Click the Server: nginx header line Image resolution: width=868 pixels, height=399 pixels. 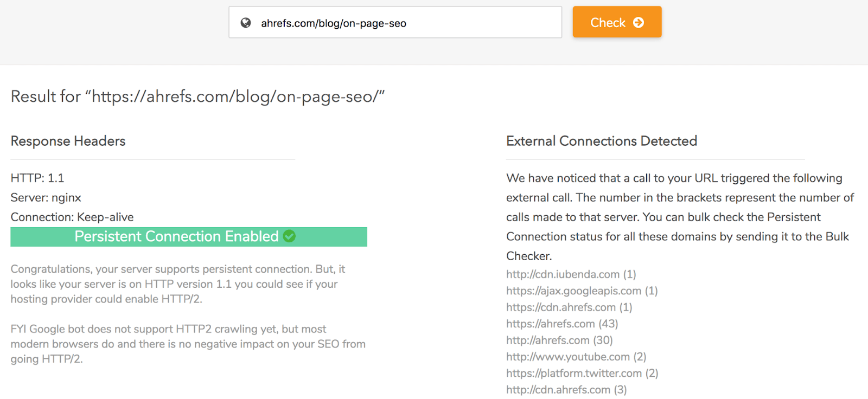coord(46,197)
